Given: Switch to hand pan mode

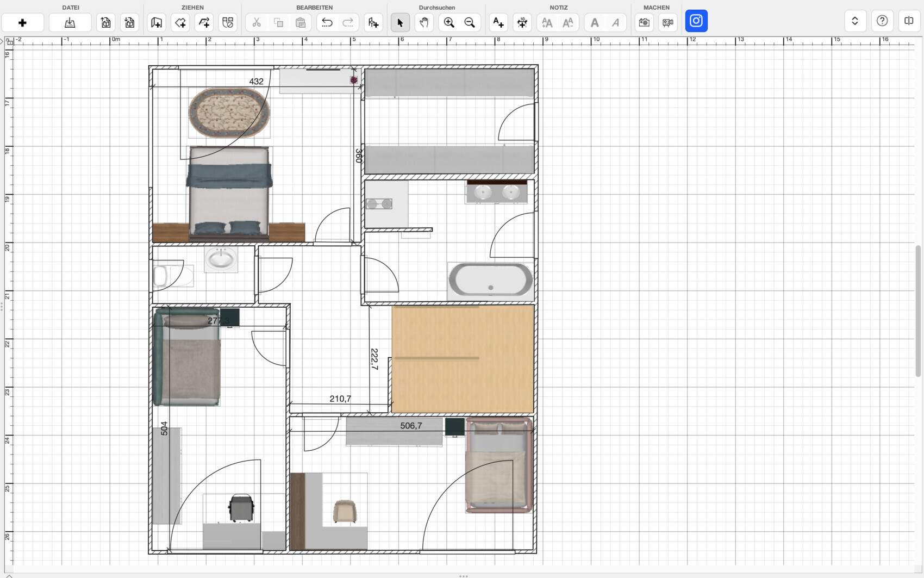Looking at the screenshot, I should pyautogui.click(x=424, y=22).
